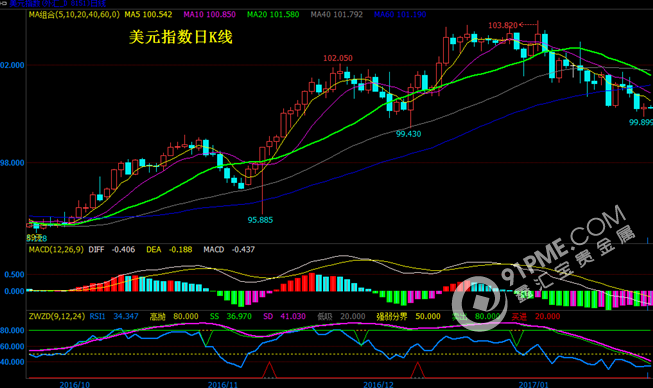Select the DEA -0.188 value
Screen dimensions: 653x388
click(x=169, y=249)
